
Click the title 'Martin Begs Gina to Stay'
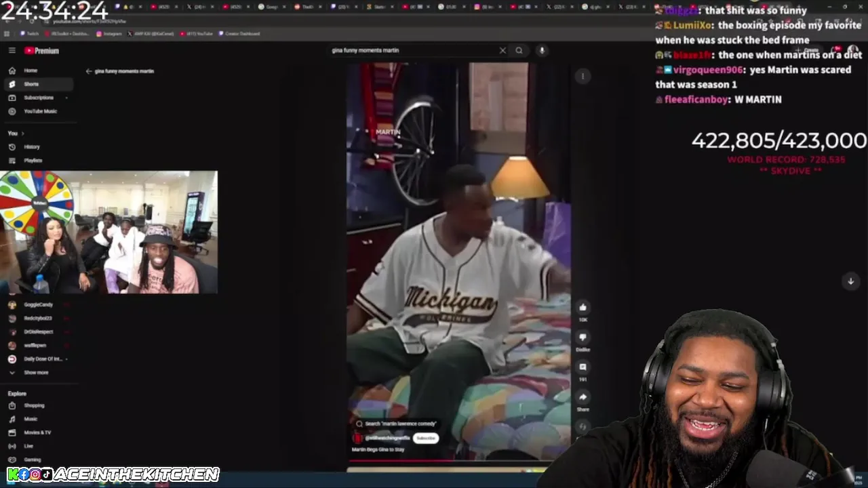(378, 449)
